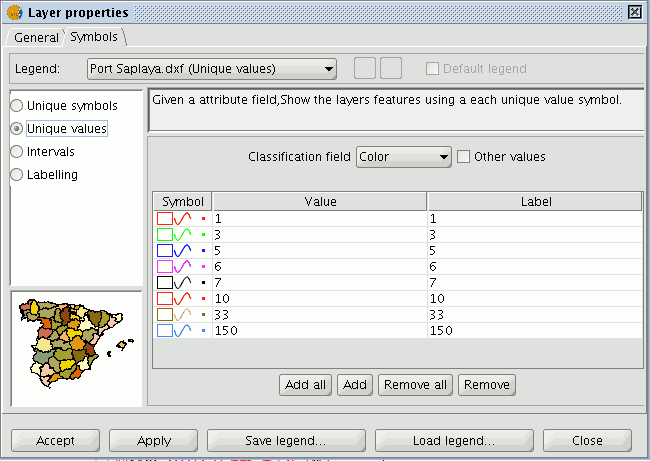Click the brown symbol icon for value 33
650x461 pixels.
coord(182,315)
